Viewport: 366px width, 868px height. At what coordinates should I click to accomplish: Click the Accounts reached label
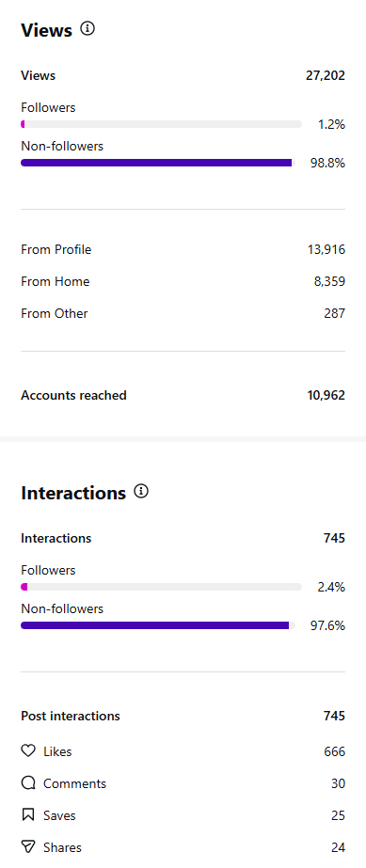pos(73,395)
